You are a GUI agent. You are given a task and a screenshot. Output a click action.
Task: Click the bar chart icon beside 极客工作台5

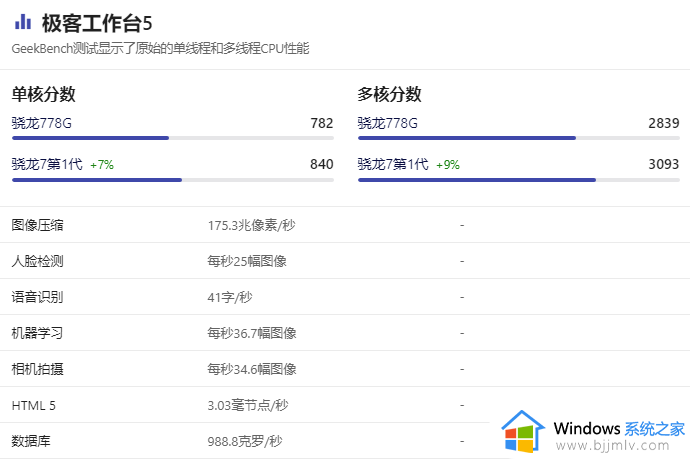pos(23,22)
